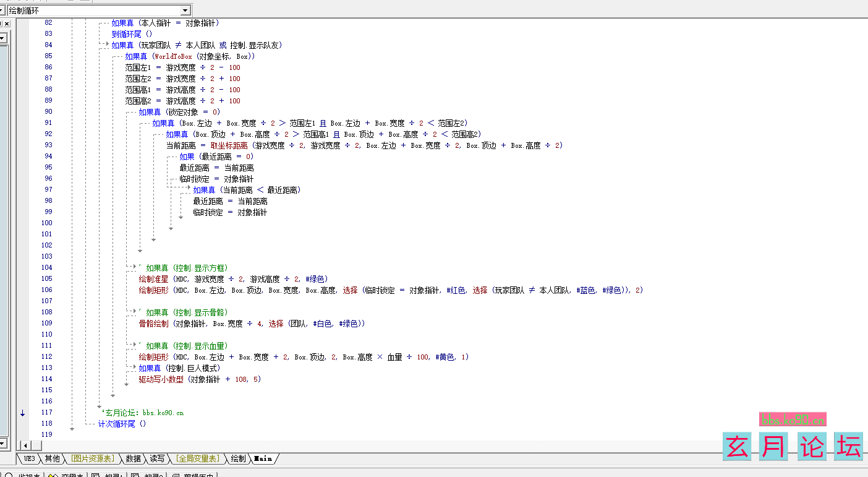Click 如果真 (当前距离 < 最近距离) line
This screenshot has height=477, width=868.
coord(247,190)
